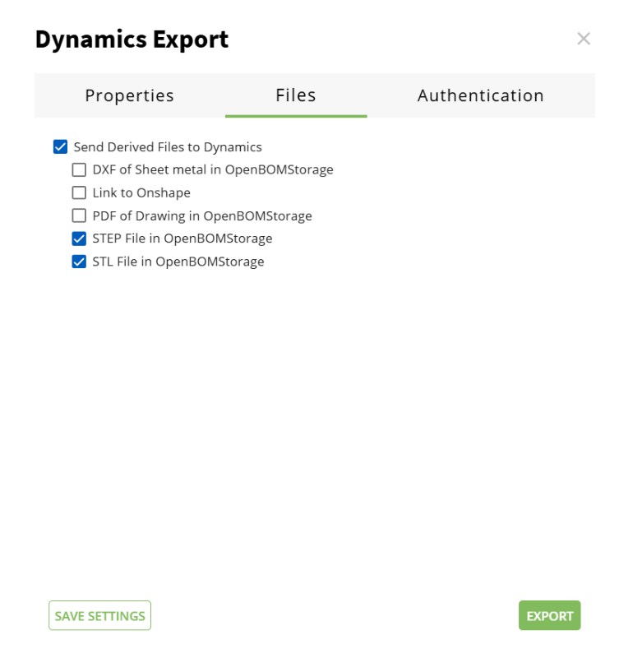Click the 'STEP File in OpenBOMStorage' label
Image resolution: width=619 pixels, height=672 pixels.
[182, 239]
